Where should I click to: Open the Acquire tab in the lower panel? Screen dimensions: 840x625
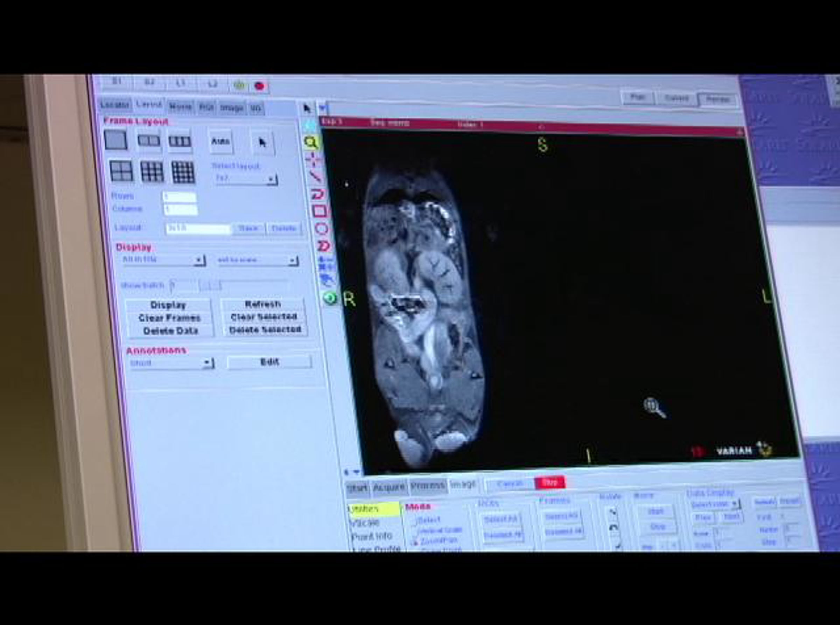(390, 488)
